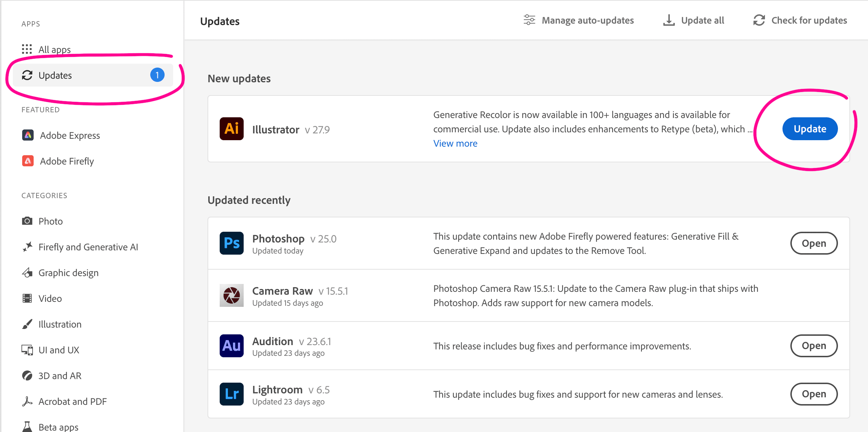Update Illustrator with the blue Update button
The width and height of the screenshot is (868, 432).
[810, 129]
